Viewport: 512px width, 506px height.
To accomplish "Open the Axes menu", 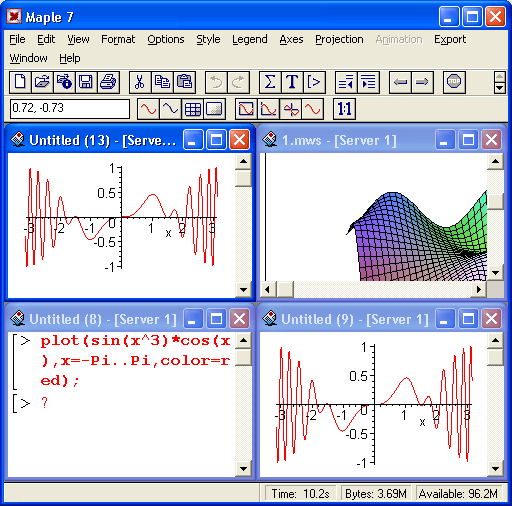I will click(x=291, y=39).
